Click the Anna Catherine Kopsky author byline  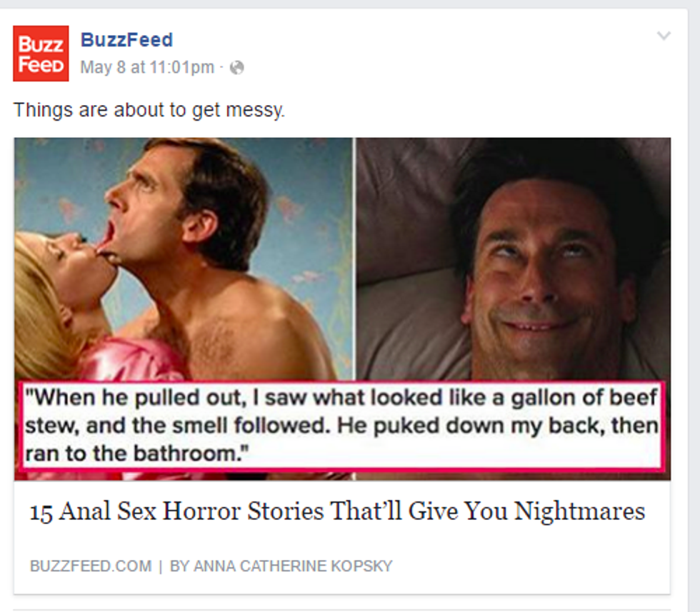coord(281,566)
